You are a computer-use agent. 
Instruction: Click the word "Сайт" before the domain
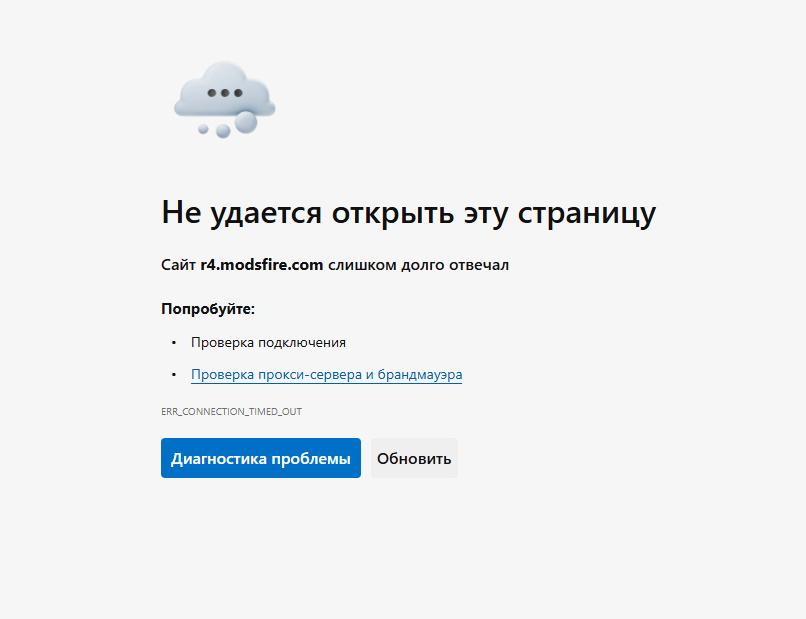[178, 265]
